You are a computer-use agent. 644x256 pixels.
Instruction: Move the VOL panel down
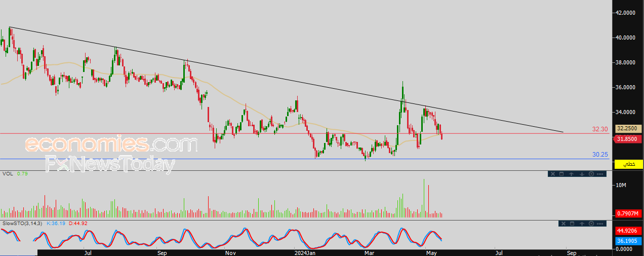[x=582, y=174]
